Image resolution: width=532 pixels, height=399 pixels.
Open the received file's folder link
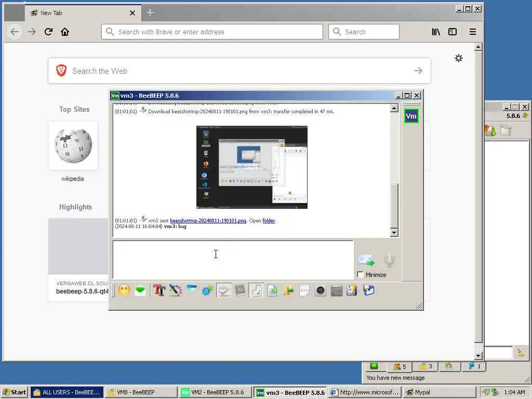(x=269, y=220)
